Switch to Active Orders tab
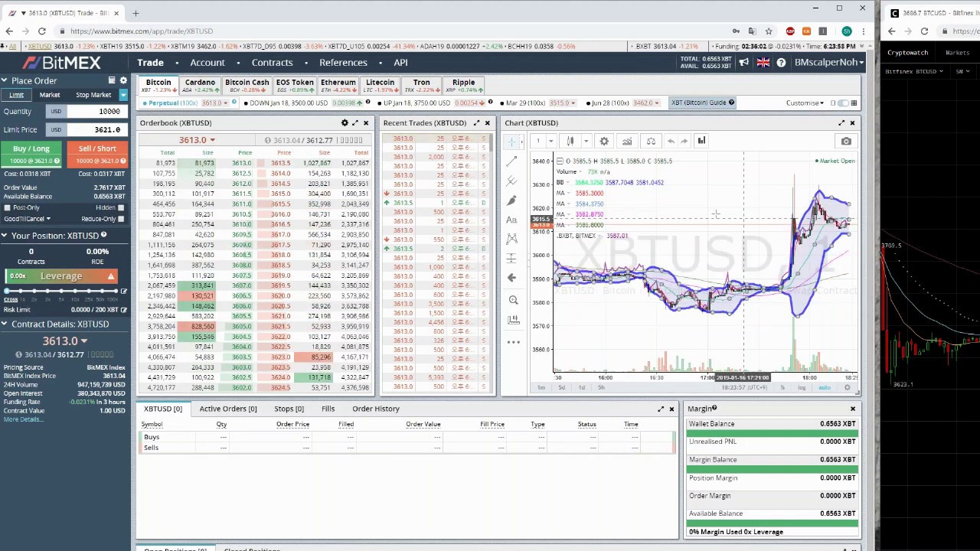Viewport: 980px width, 551px height. pos(228,409)
